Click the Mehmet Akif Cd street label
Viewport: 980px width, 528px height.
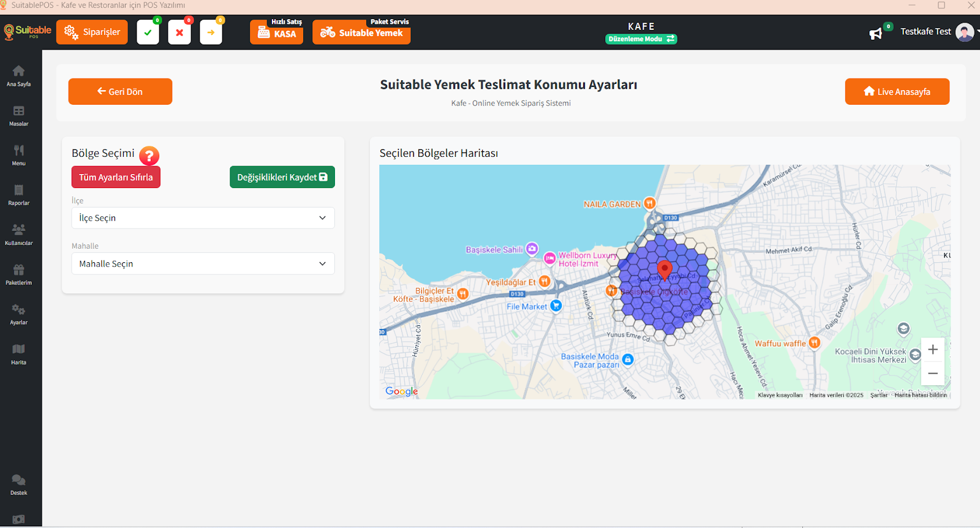(x=788, y=250)
